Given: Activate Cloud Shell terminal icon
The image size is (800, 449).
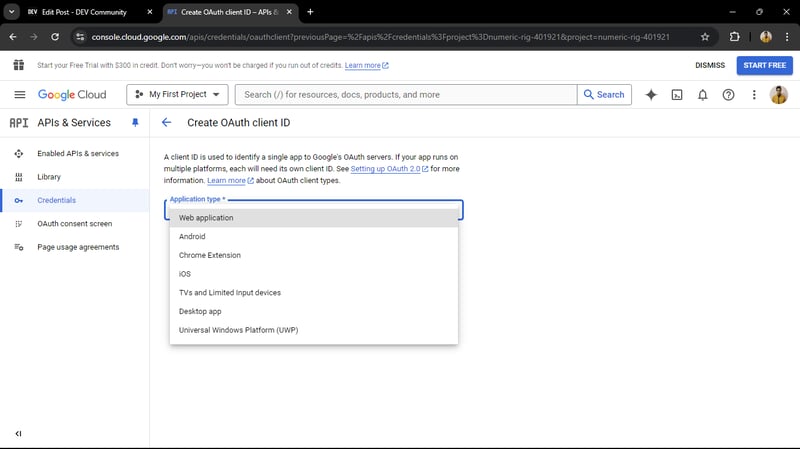Looking at the screenshot, I should 677,94.
